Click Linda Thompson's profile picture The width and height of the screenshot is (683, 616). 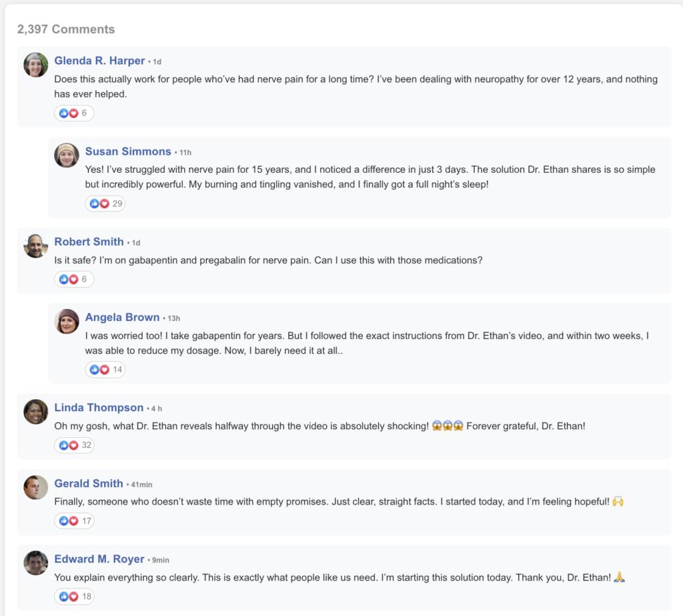coord(36,412)
